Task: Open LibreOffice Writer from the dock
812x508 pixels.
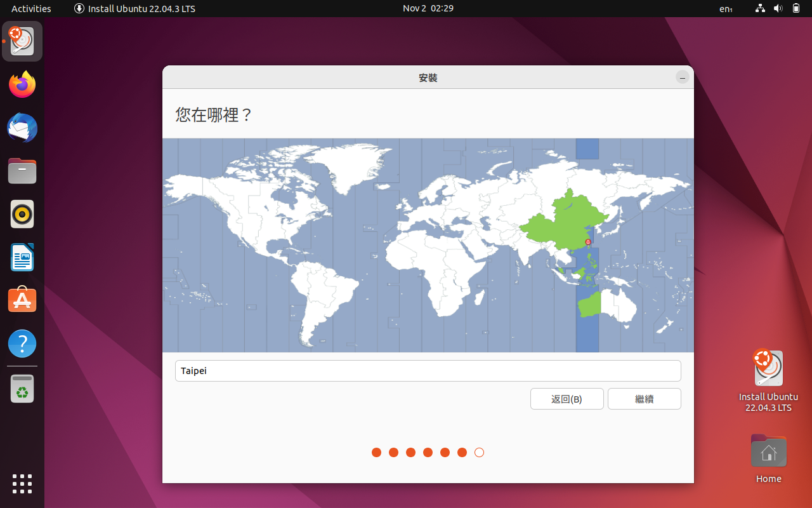Action: click(22, 257)
